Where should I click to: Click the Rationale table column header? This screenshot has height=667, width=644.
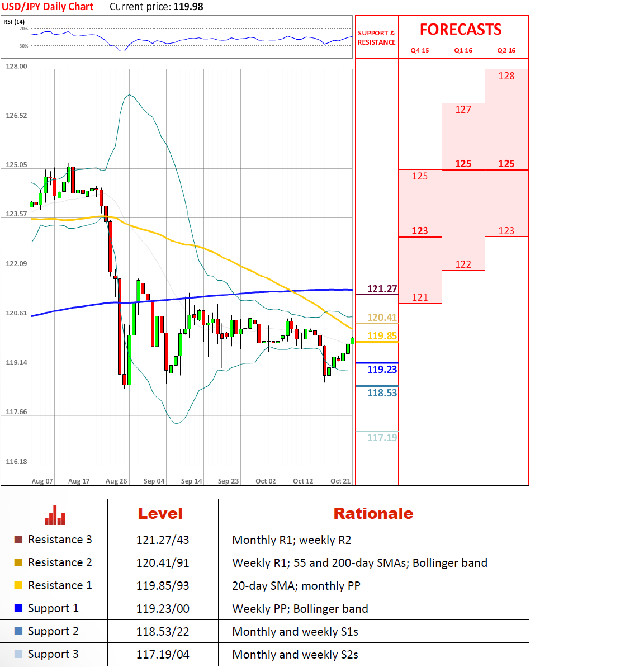373,513
